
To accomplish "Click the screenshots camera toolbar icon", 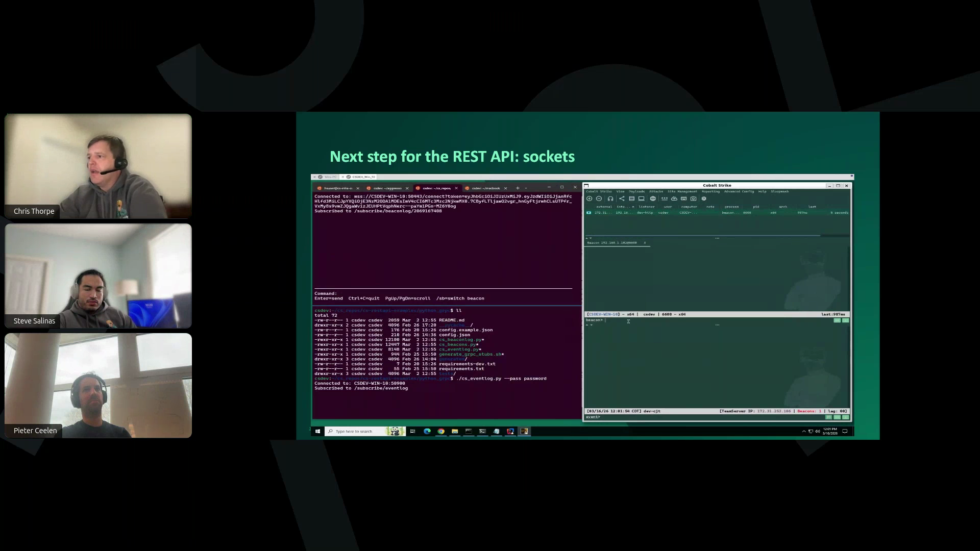I will [x=693, y=198].
